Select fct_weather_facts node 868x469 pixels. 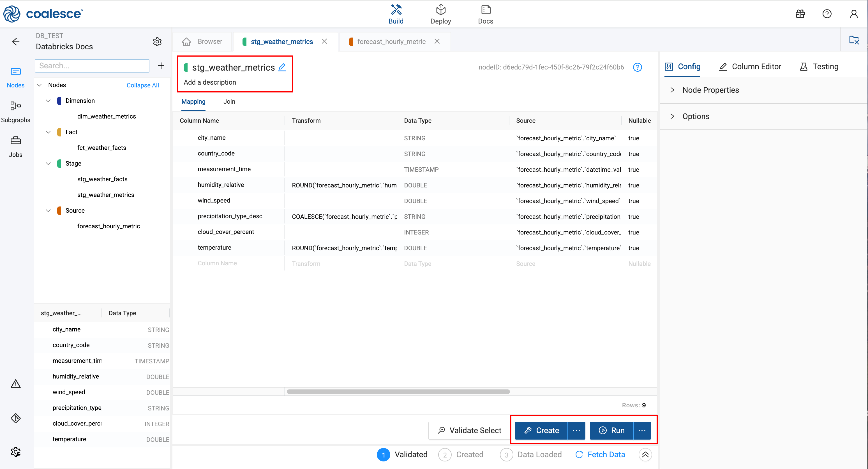click(x=101, y=148)
